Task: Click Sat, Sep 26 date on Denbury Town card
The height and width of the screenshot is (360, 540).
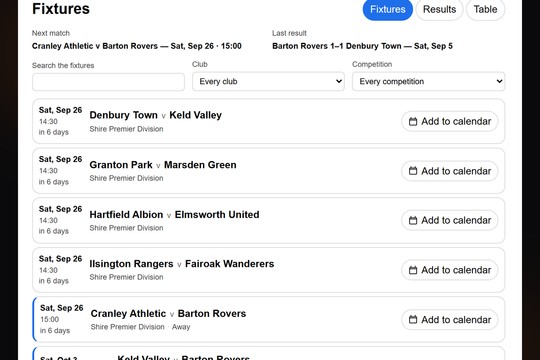Action: [x=60, y=110]
